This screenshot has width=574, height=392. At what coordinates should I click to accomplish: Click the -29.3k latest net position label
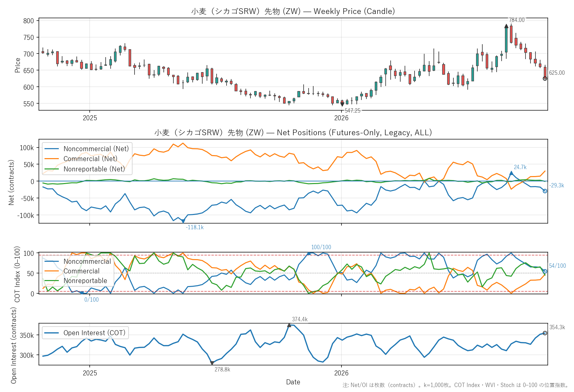coord(557,186)
